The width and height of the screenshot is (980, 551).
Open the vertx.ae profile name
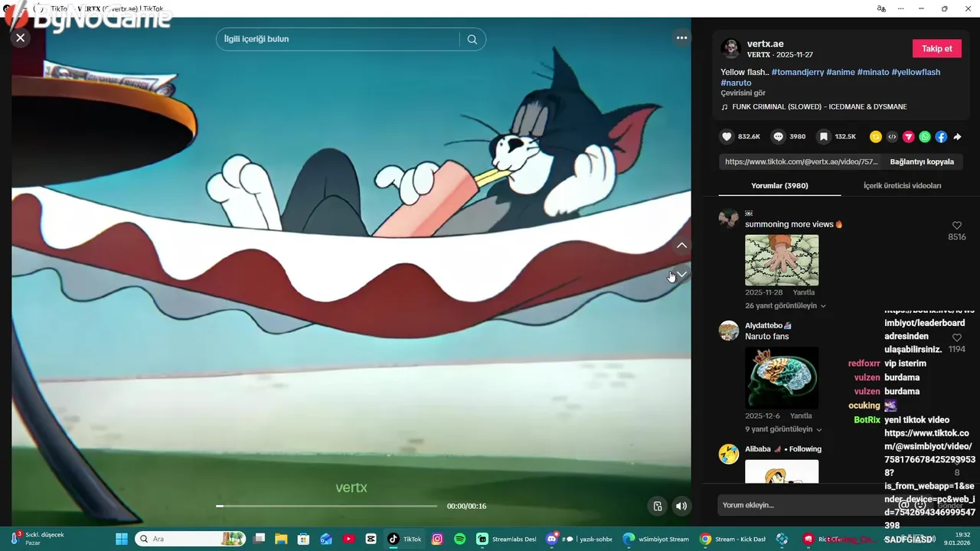pyautogui.click(x=766, y=44)
